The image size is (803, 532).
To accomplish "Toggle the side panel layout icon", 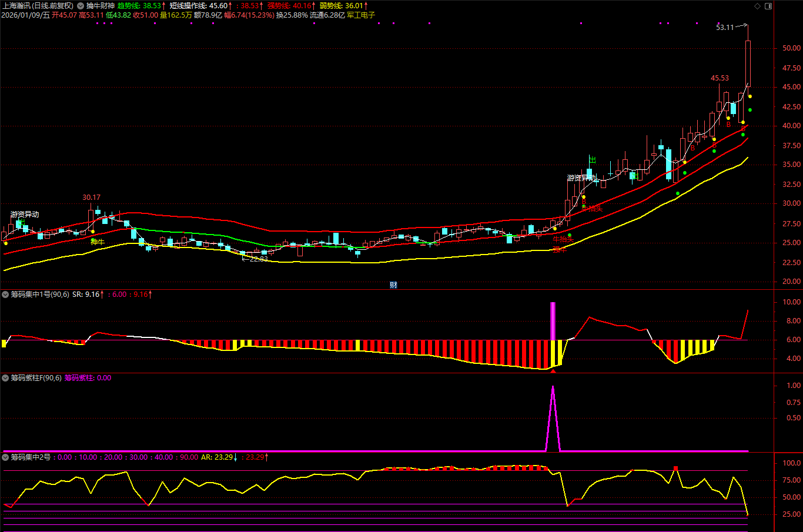I will tap(768, 6).
